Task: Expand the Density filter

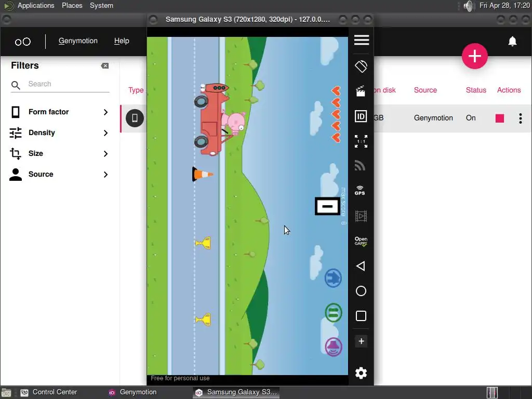Action: [x=59, y=132]
